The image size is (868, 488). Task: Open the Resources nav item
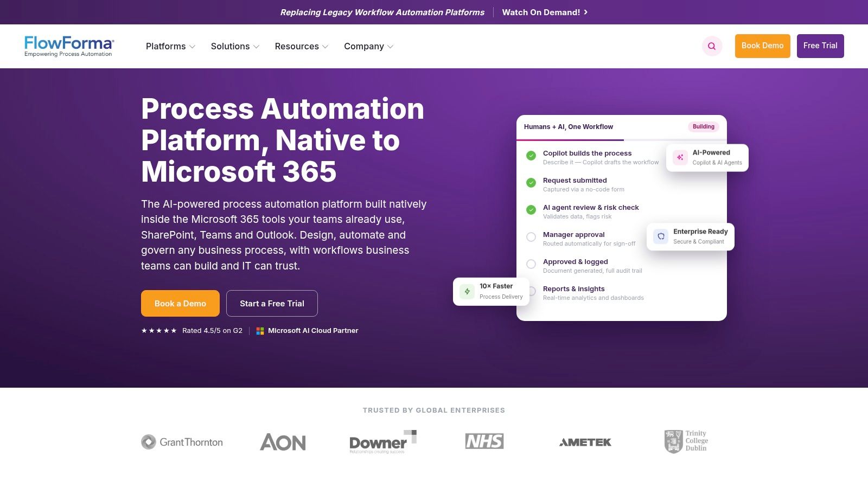tap(297, 46)
